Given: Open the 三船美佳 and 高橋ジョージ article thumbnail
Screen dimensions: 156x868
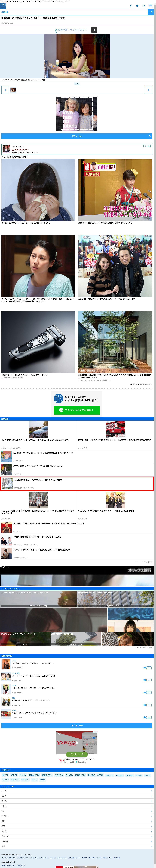Looking at the screenshot, I should [115, 266].
